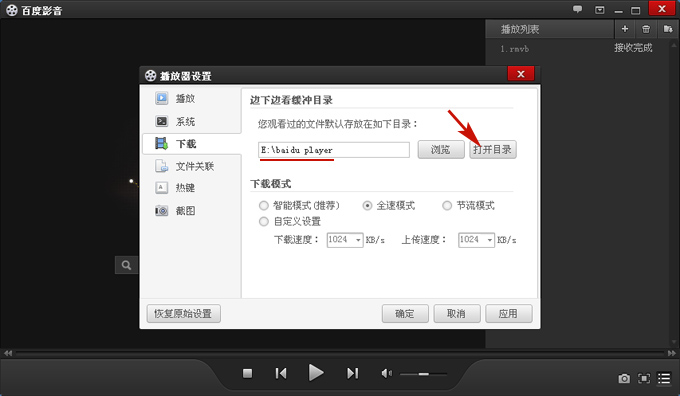Cancel settings with 取消 button
The width and height of the screenshot is (680, 396).
pos(457,314)
